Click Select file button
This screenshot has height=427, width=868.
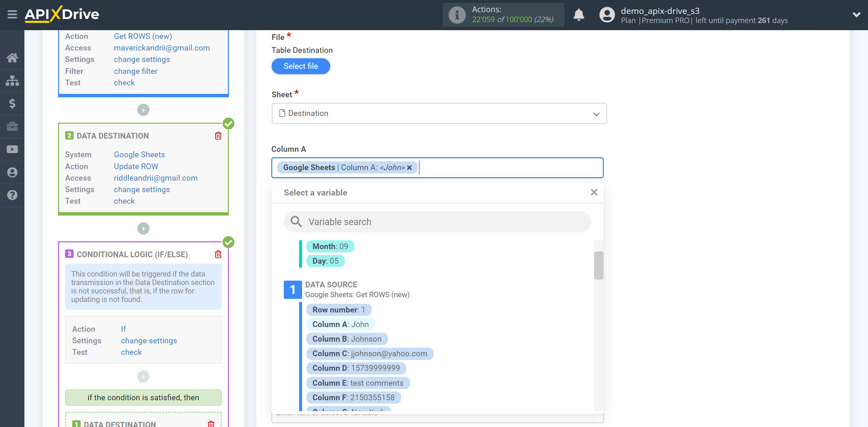301,66
